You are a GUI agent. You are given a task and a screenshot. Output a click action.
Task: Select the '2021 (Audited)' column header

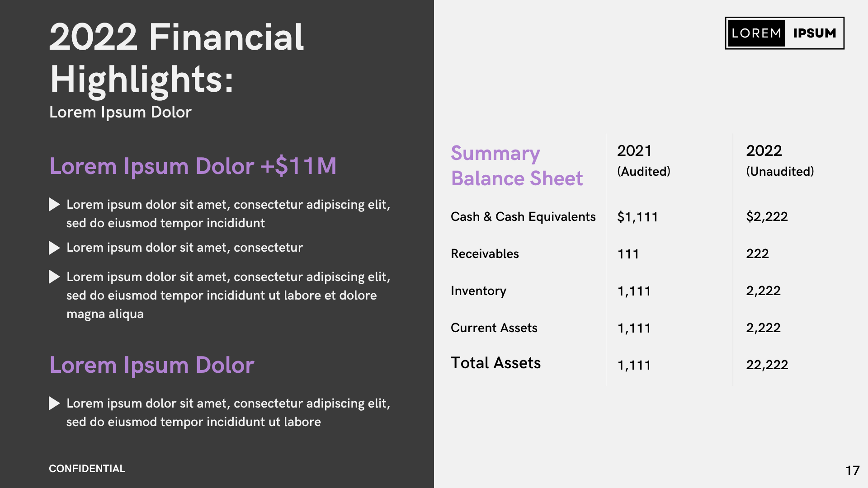(x=643, y=160)
